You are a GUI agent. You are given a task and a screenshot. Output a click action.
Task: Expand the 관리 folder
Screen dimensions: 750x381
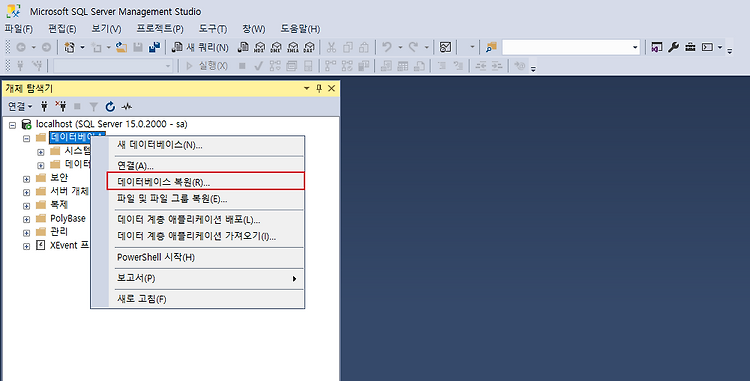pyautogui.click(x=27, y=233)
